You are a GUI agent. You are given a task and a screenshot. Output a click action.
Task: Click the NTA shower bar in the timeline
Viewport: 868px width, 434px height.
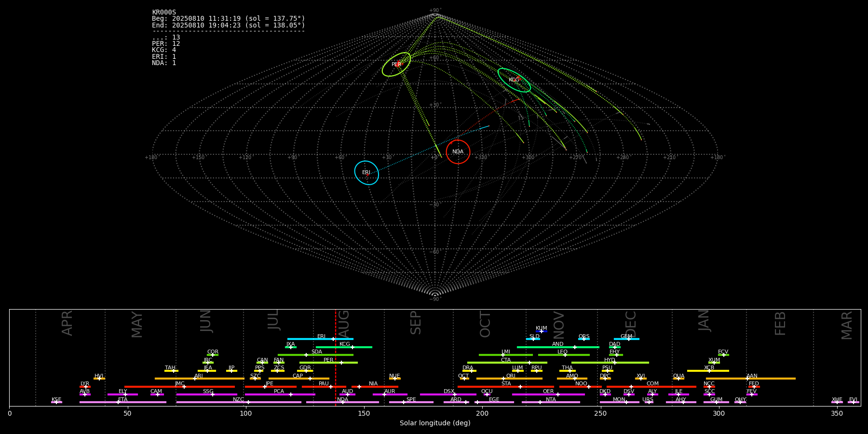click(x=551, y=402)
